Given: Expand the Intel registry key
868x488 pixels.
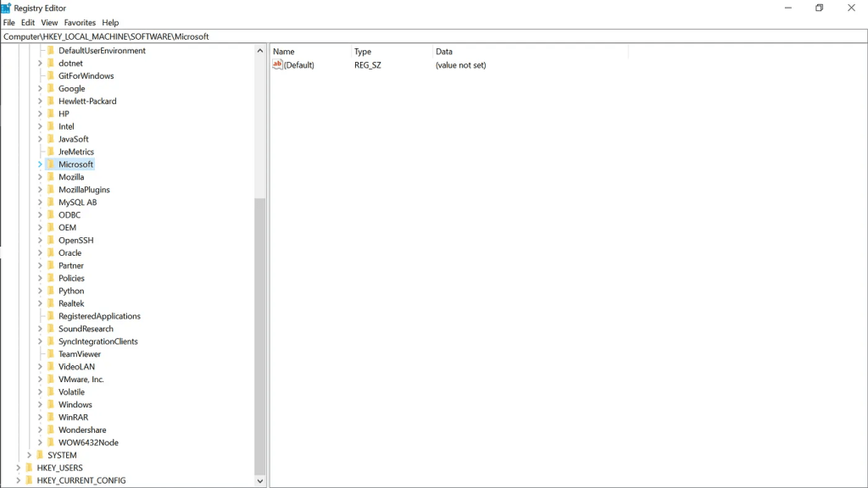Looking at the screenshot, I should pyautogui.click(x=40, y=126).
